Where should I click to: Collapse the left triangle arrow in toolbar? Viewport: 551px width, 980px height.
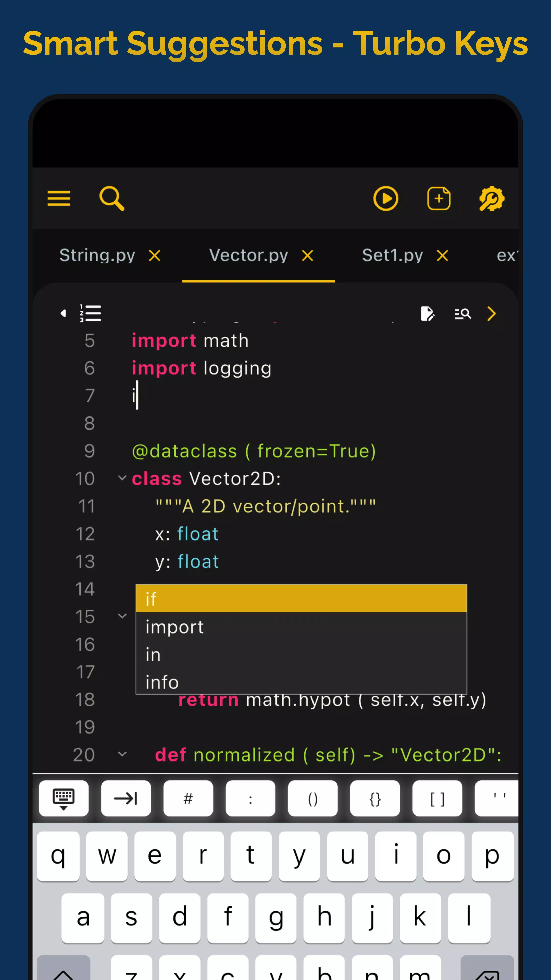point(63,313)
